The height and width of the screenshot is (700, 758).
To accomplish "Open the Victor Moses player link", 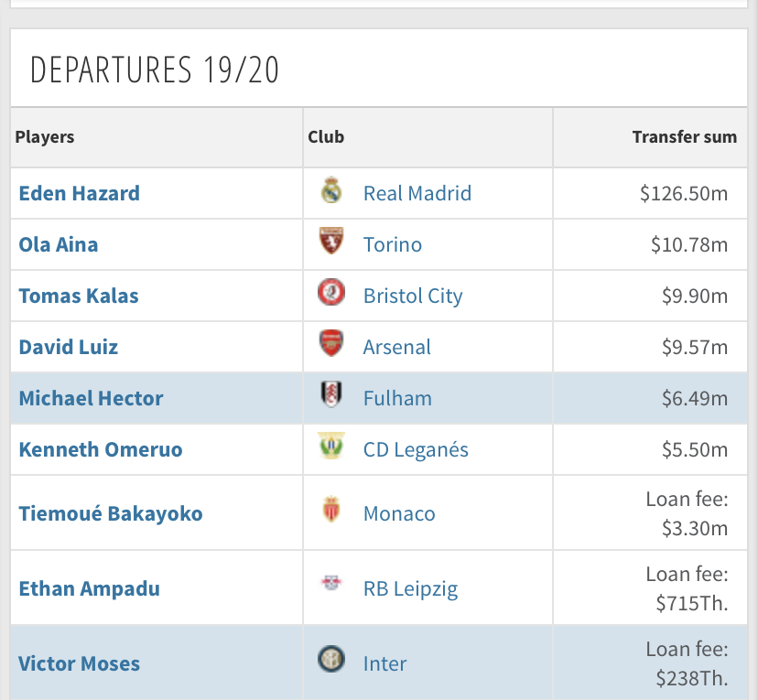I will pos(80,662).
